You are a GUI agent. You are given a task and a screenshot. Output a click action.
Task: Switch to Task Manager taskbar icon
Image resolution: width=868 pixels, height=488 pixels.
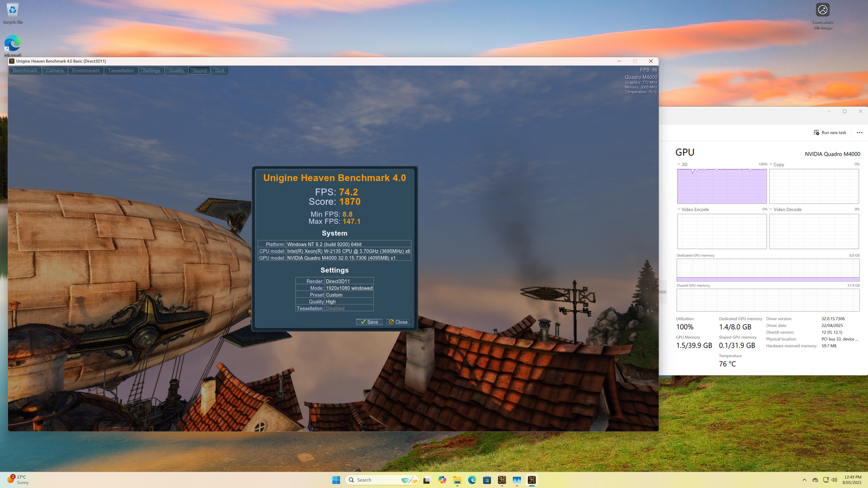517,480
